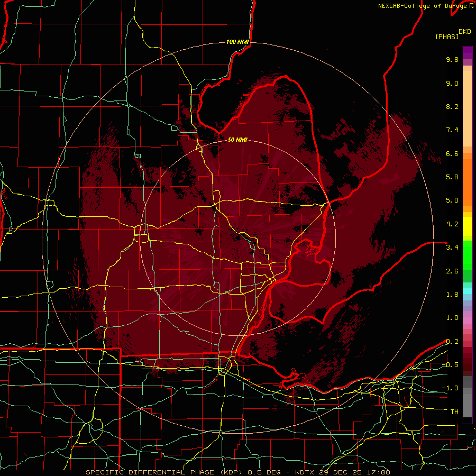The image size is (476, 476).
Task: Click the 3.4 scale value
Action: [x=452, y=248]
